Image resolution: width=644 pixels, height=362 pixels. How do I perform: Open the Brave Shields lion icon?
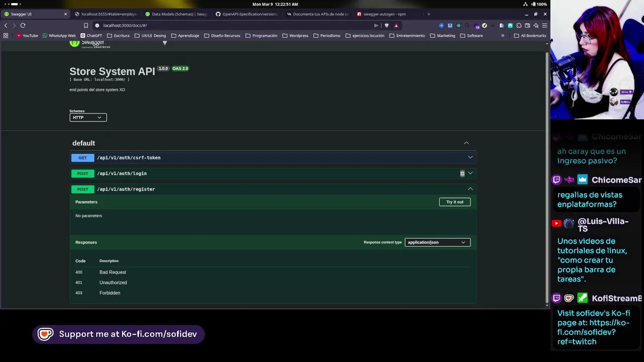[x=386, y=25]
